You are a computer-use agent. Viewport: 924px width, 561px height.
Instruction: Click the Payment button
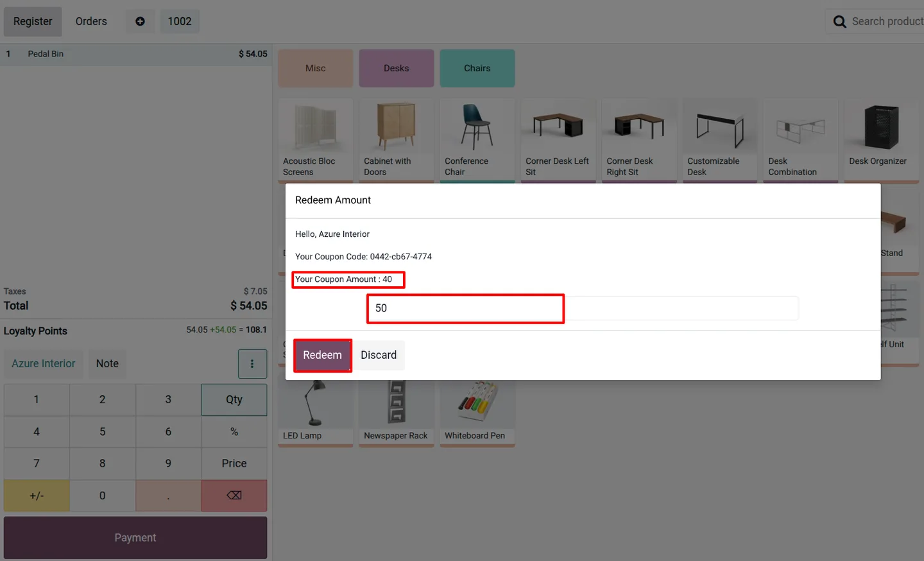(x=135, y=538)
